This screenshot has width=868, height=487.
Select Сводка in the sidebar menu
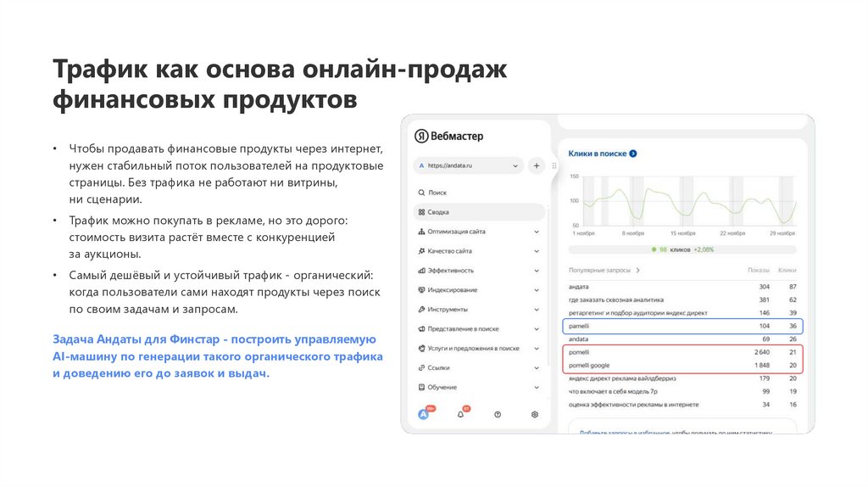[x=480, y=212]
